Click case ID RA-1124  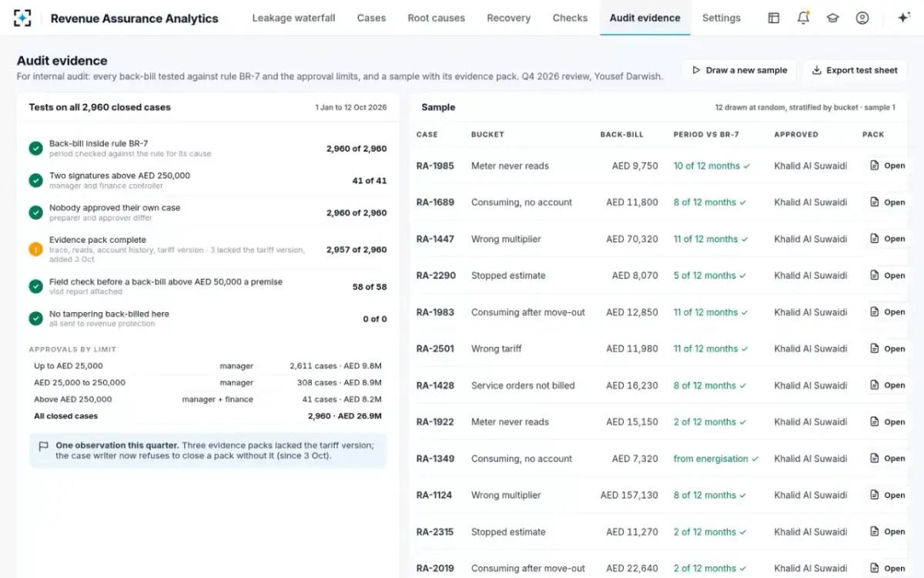tap(434, 495)
